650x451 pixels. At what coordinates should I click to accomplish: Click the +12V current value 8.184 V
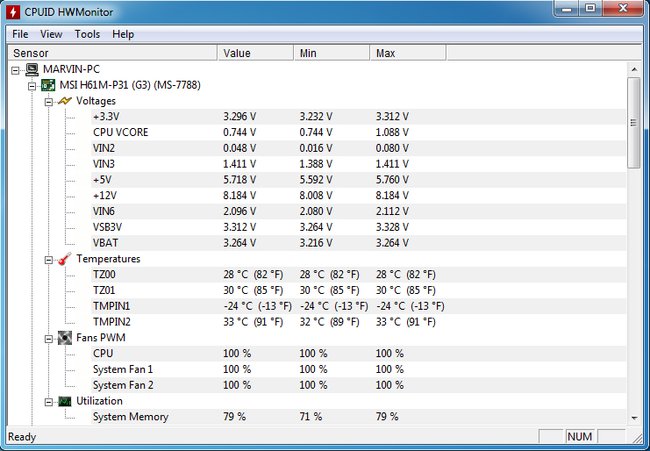tap(240, 195)
